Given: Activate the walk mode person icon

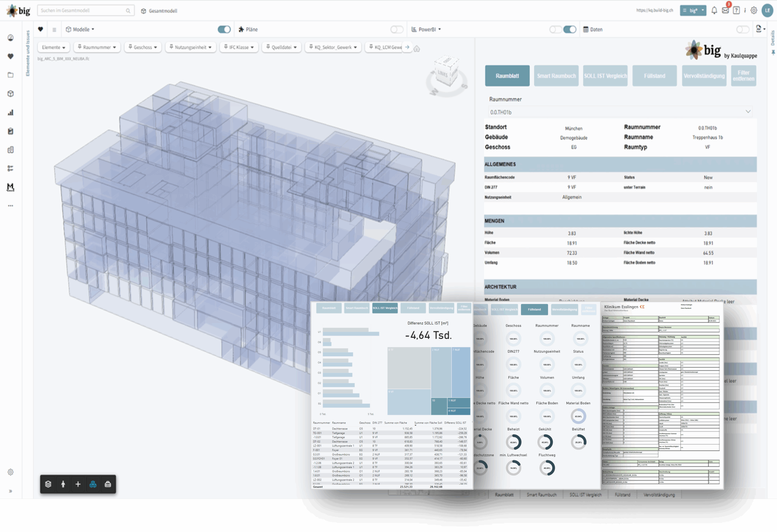Looking at the screenshot, I should pos(63,484).
